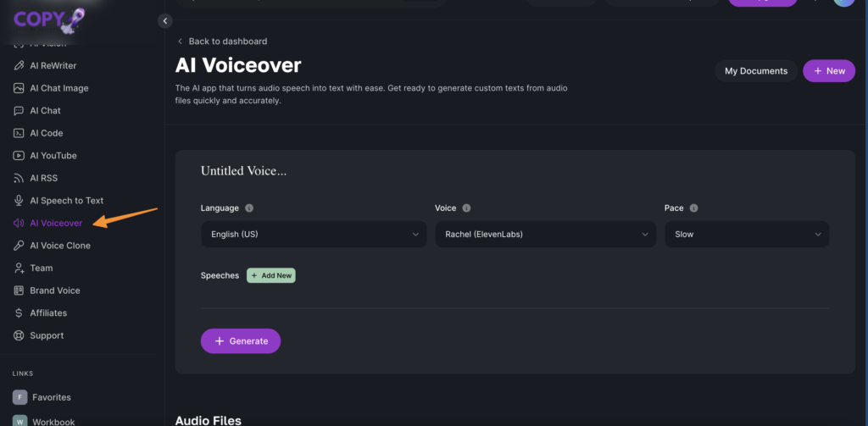Click the Pace info icon
The height and width of the screenshot is (426, 868).
pyautogui.click(x=693, y=208)
